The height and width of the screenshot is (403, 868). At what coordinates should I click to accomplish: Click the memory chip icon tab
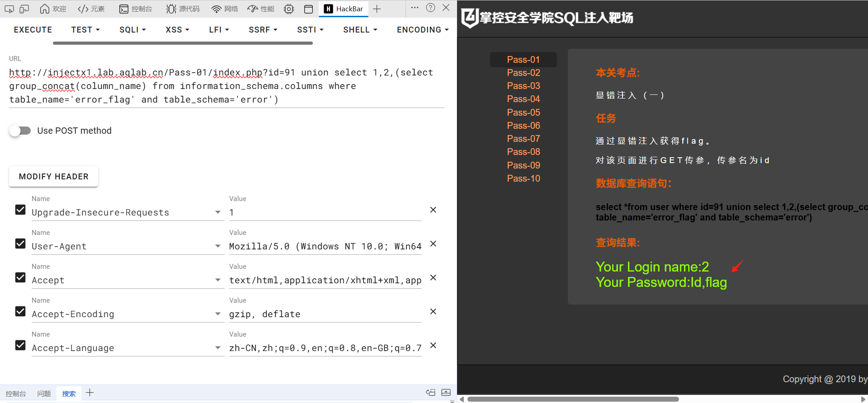click(x=289, y=9)
